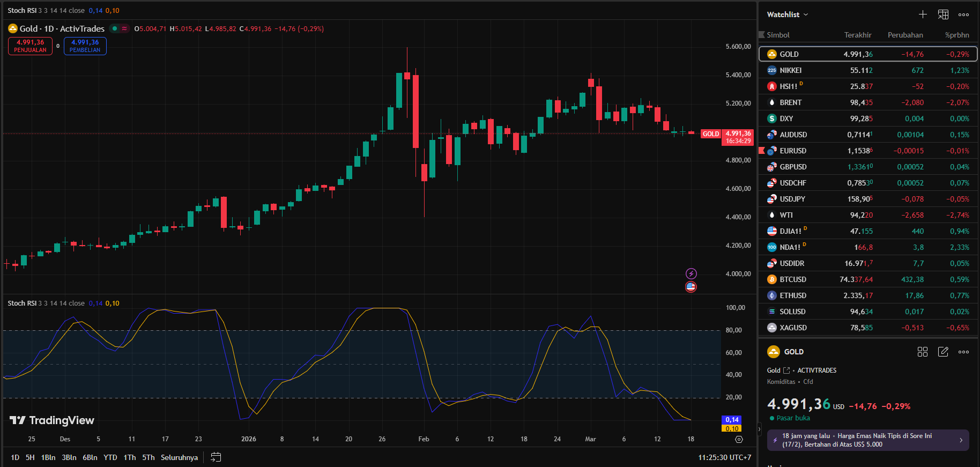The width and height of the screenshot is (980, 467).
Task: Select the YTD time range
Action: pyautogui.click(x=110, y=457)
